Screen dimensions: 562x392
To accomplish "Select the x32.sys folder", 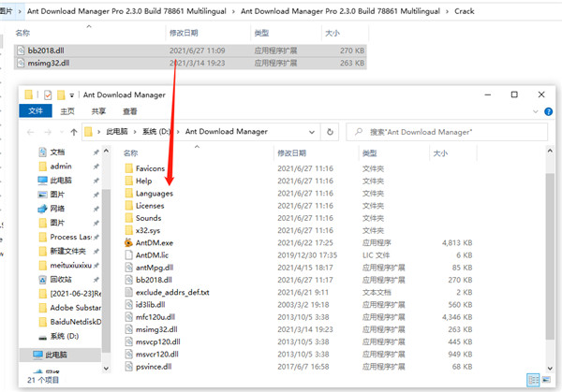I will (x=148, y=230).
